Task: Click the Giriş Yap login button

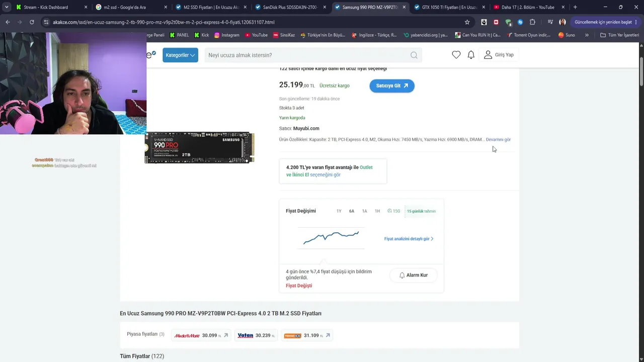Action: (499, 55)
